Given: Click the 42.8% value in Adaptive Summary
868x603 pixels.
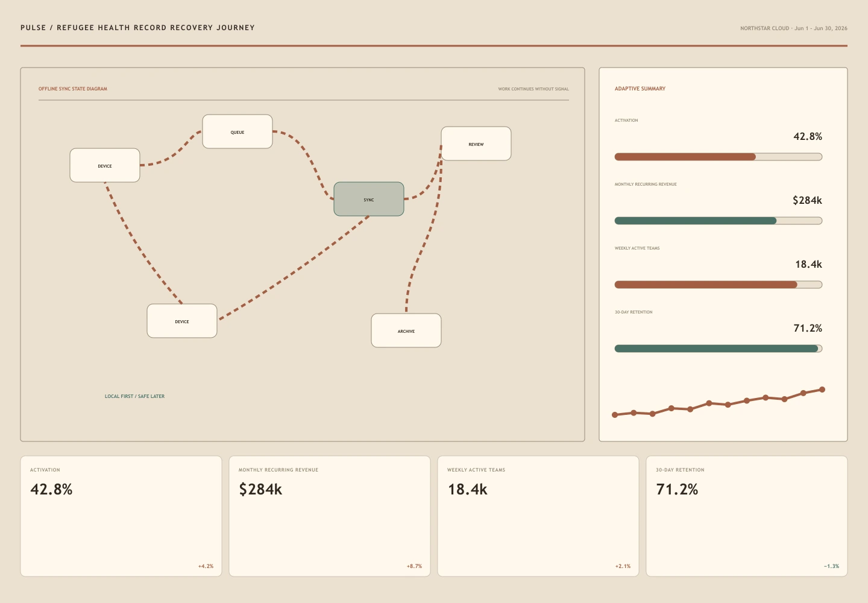Looking at the screenshot, I should point(808,136).
